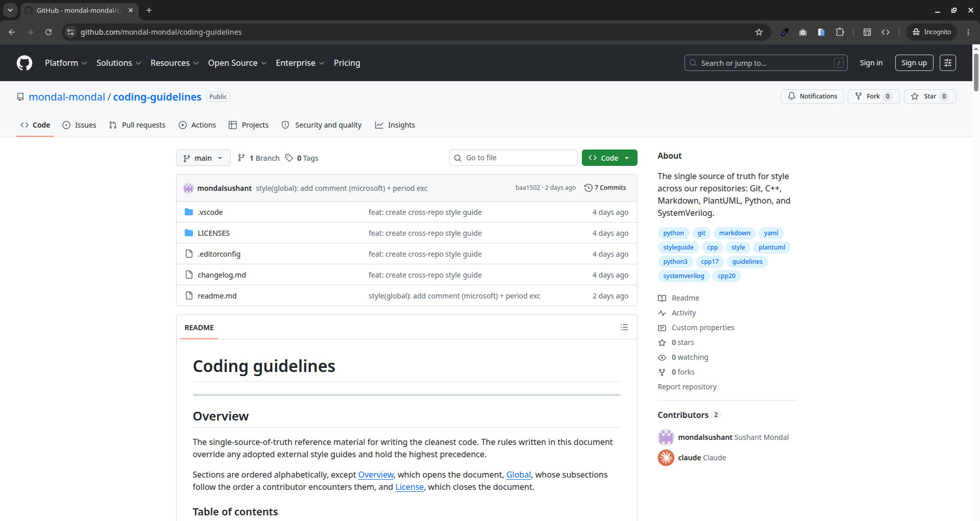
Task: Open the Activity link in About
Action: 683,313
